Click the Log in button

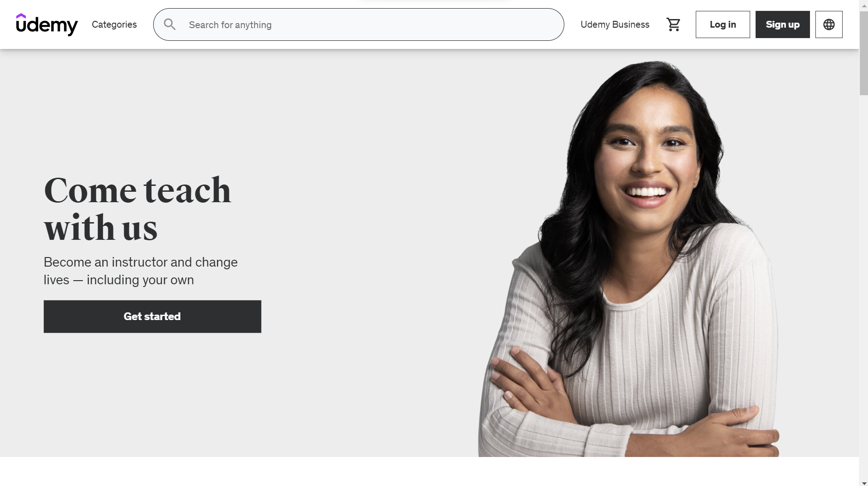tap(723, 24)
